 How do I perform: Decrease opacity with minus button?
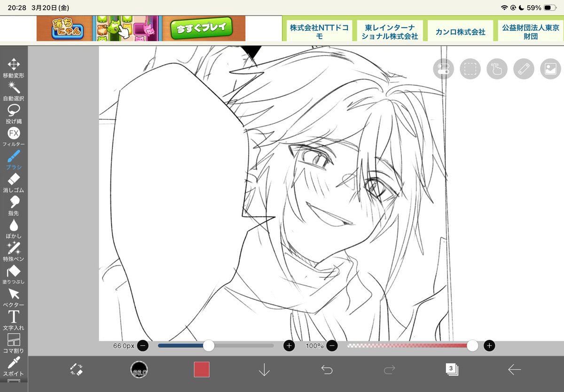332,346
